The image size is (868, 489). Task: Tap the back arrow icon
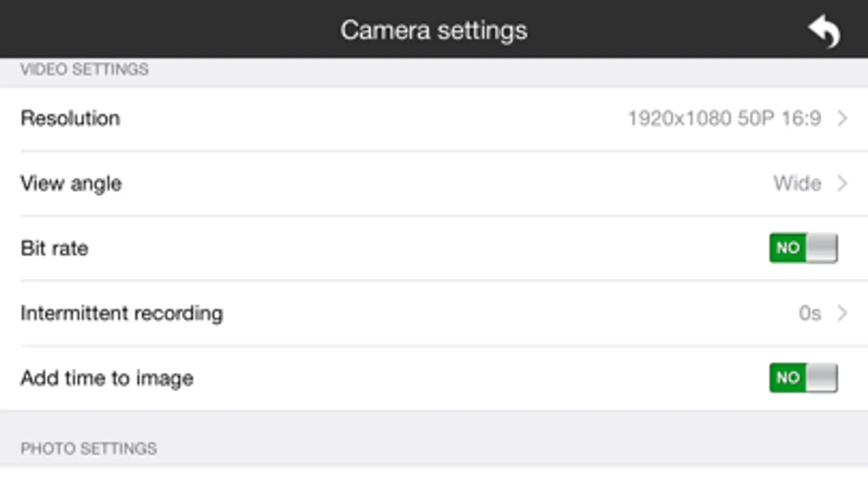click(824, 31)
